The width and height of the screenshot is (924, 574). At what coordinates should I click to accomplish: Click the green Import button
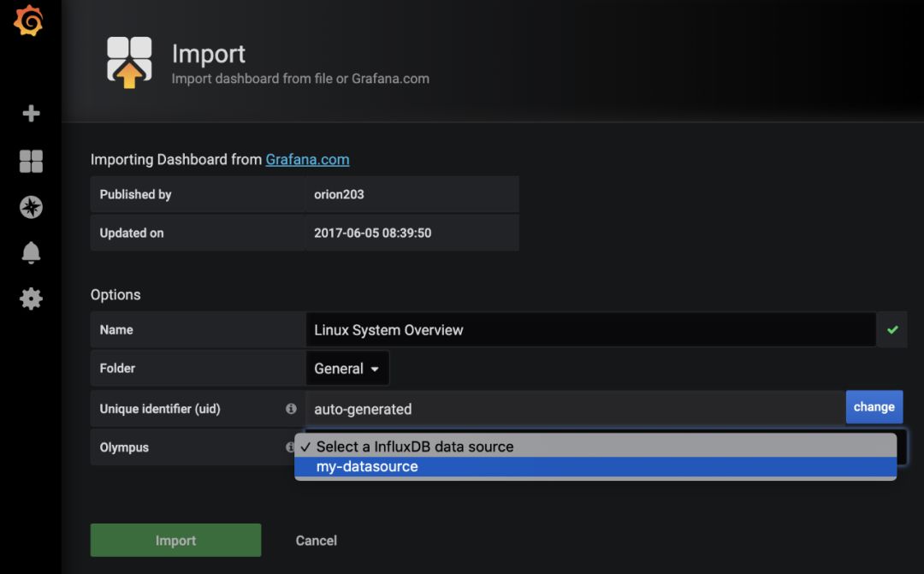(175, 541)
